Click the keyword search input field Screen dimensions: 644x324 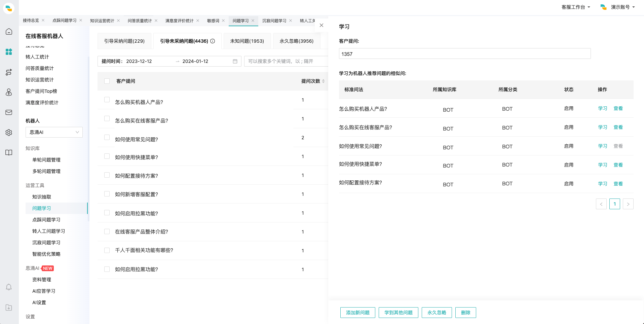tap(286, 61)
